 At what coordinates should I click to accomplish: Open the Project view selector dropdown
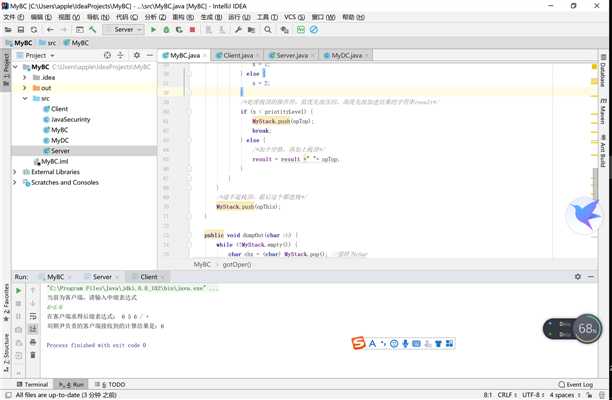coord(40,55)
